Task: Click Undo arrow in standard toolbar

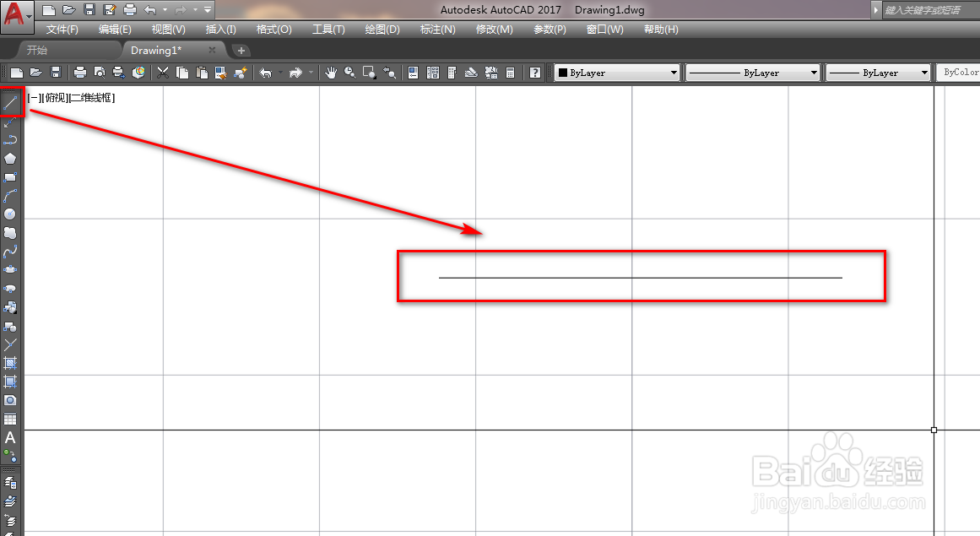Action: tap(266, 73)
